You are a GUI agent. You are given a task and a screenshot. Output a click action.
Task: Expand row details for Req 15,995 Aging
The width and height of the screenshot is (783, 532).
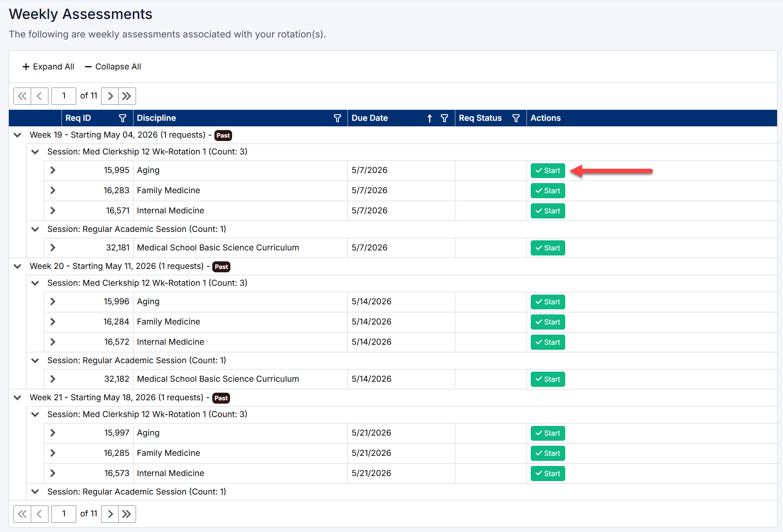(x=53, y=170)
